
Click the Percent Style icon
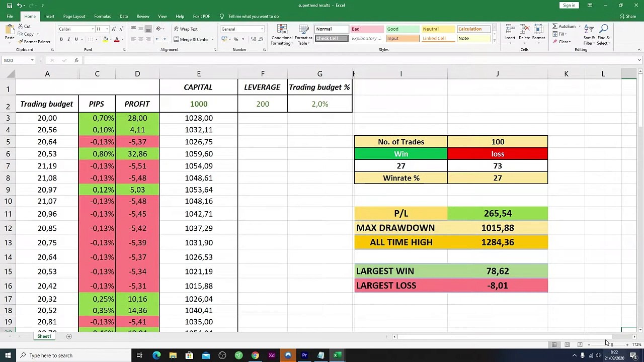(236, 39)
